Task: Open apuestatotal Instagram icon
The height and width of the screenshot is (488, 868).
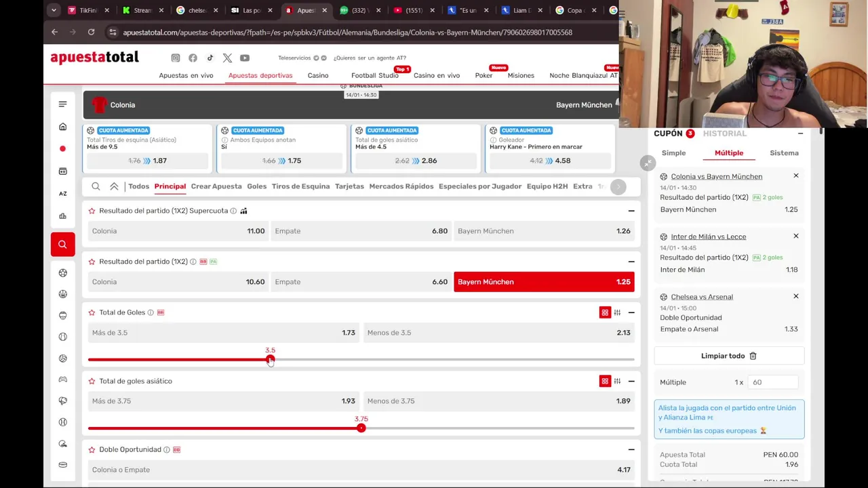Action: point(176,58)
